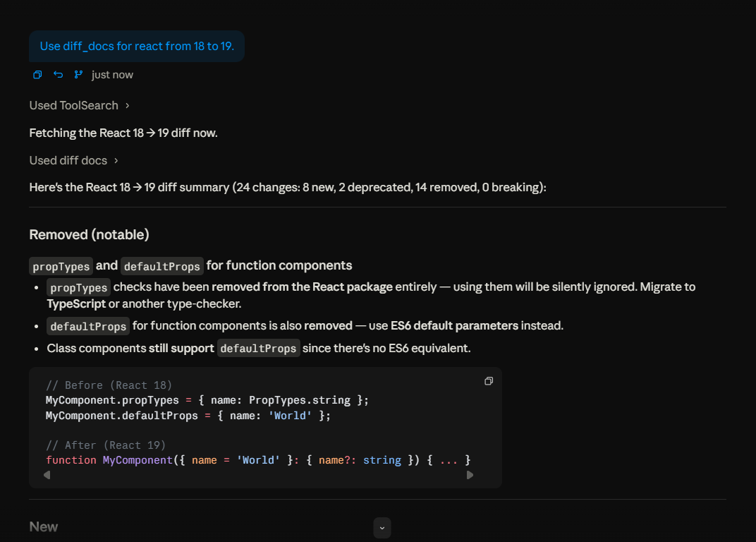
Task: Click the 'MyComponent.defaultProps' code line
Action: tap(188, 416)
